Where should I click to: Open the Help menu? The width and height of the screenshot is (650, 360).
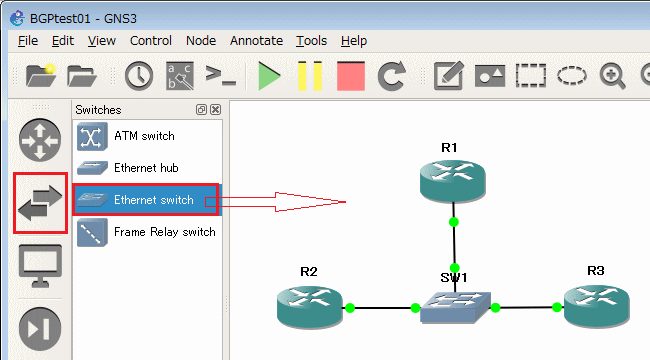(x=354, y=41)
